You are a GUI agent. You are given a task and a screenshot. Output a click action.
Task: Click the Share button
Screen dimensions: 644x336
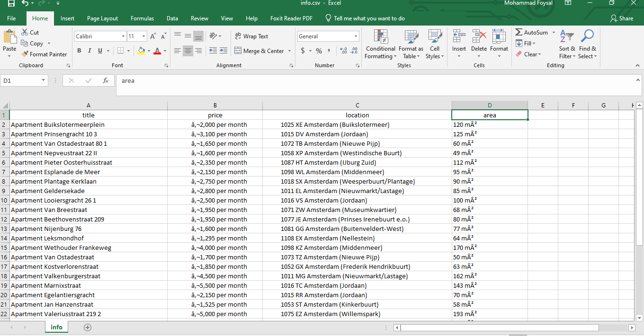click(x=622, y=18)
